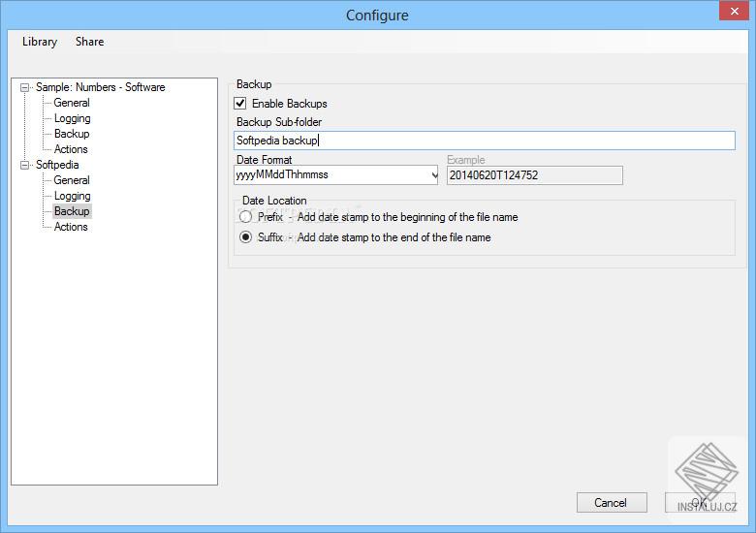Select the Suffix date location option
The width and height of the screenshot is (756, 533).
245,237
